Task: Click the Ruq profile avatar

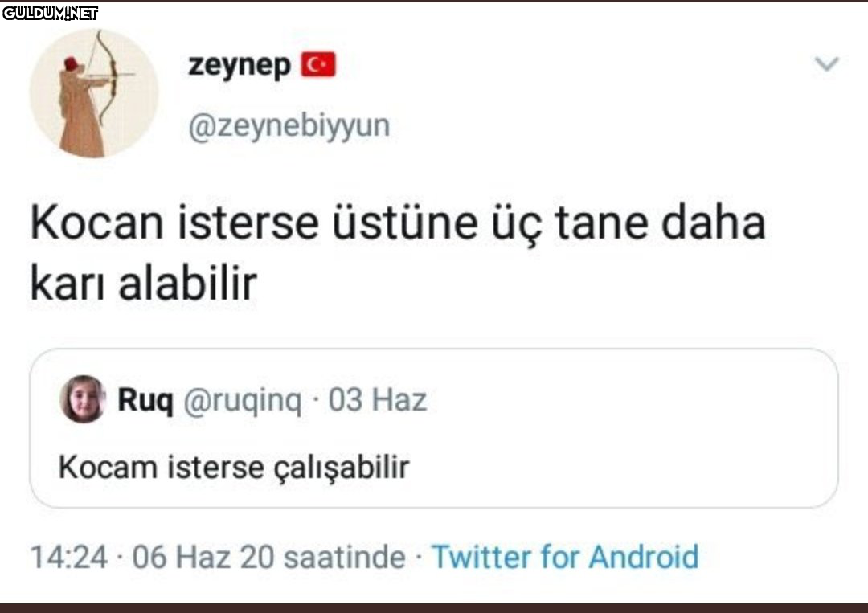Action: [x=83, y=399]
